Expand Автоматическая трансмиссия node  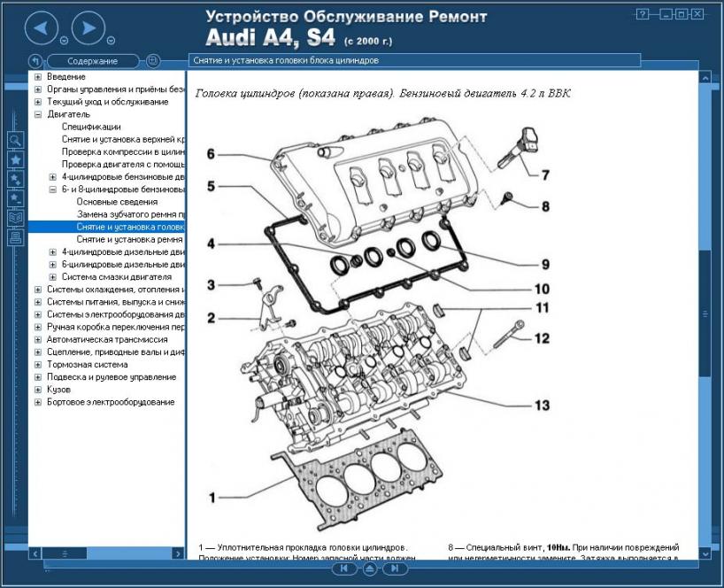(x=38, y=339)
